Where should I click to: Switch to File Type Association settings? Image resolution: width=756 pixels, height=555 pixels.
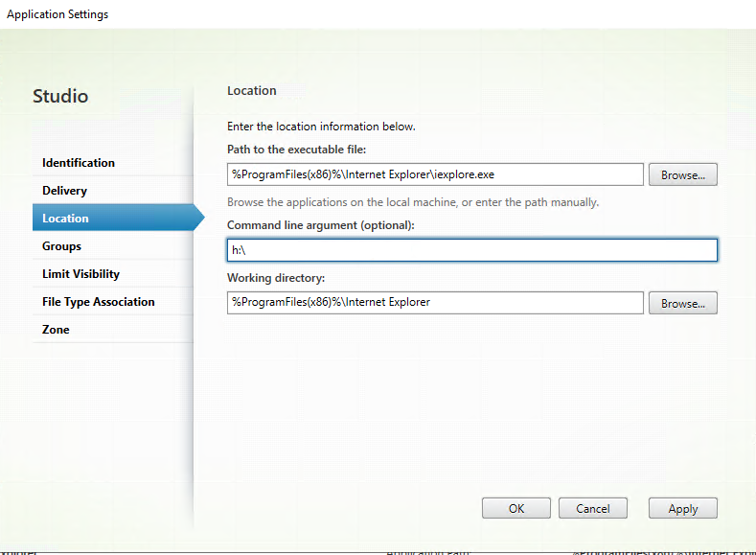pos(98,302)
